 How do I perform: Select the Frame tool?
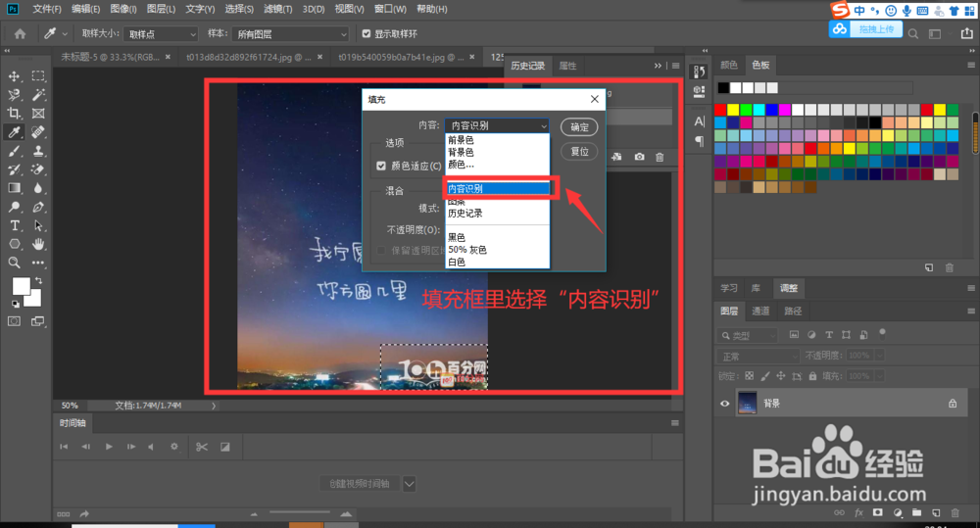pos(38,113)
